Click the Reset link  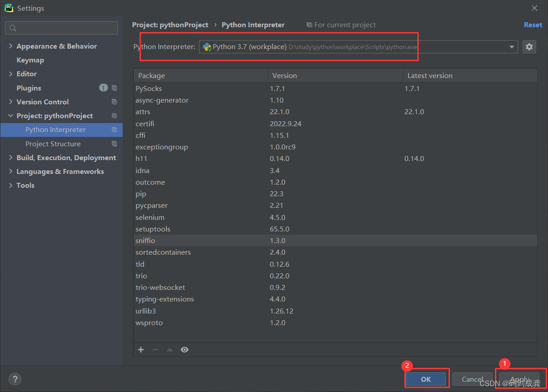(533, 25)
